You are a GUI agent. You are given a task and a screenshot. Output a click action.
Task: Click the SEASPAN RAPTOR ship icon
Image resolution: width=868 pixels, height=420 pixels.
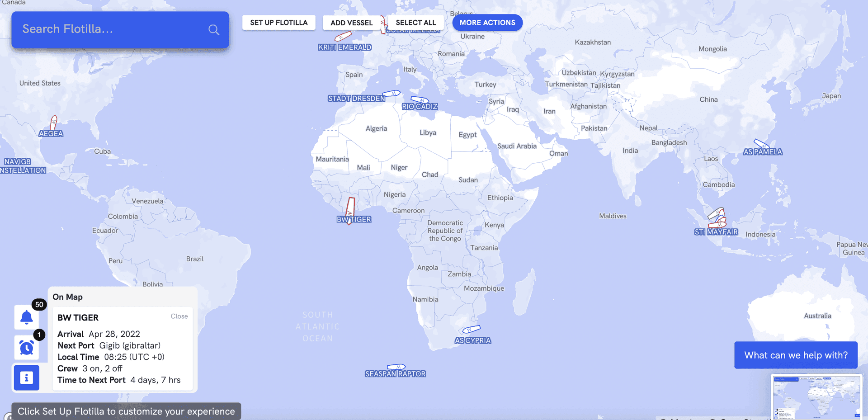[396, 367]
